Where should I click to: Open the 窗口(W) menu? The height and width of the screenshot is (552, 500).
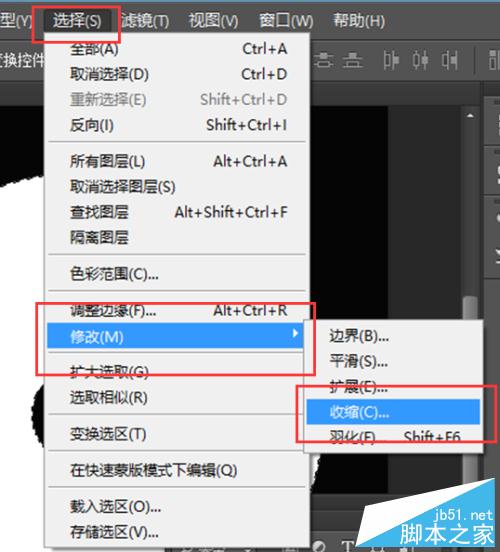pos(286,21)
